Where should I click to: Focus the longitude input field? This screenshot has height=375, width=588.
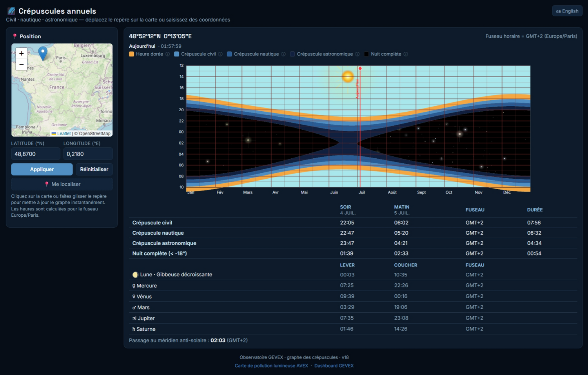(x=88, y=154)
